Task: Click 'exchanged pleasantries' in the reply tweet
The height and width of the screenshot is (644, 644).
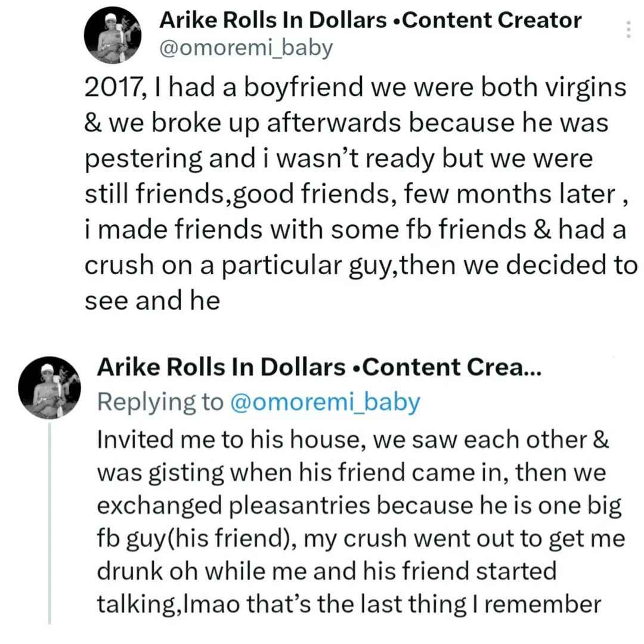Action: 234,506
